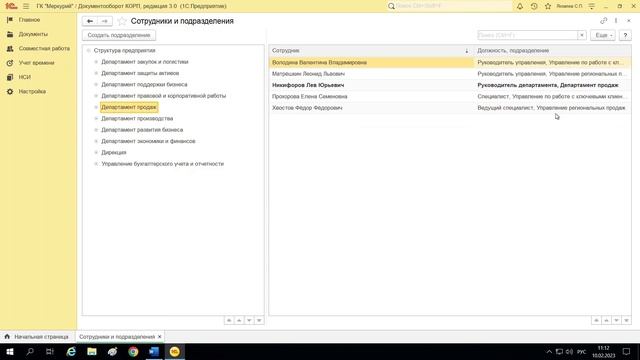Jump to first row in employee list

[x=596, y=321]
